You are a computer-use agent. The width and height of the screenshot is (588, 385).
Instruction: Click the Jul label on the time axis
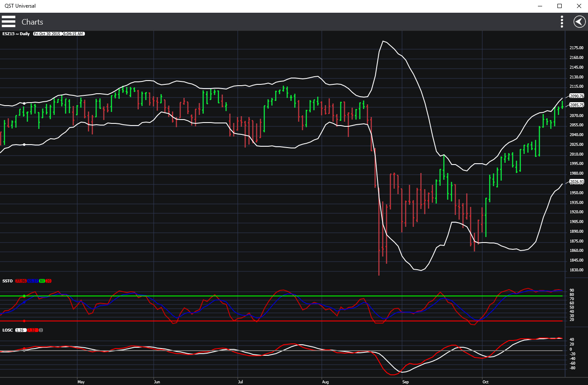pyautogui.click(x=240, y=382)
